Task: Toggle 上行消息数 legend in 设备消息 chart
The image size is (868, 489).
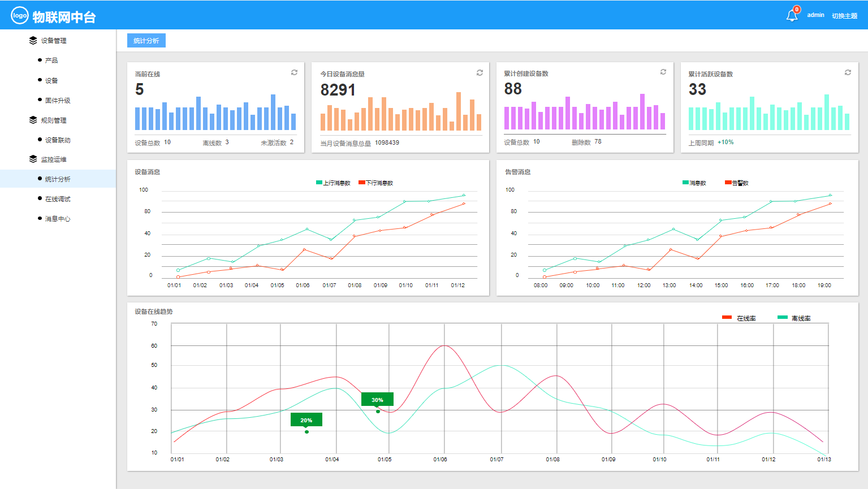Action: point(333,183)
